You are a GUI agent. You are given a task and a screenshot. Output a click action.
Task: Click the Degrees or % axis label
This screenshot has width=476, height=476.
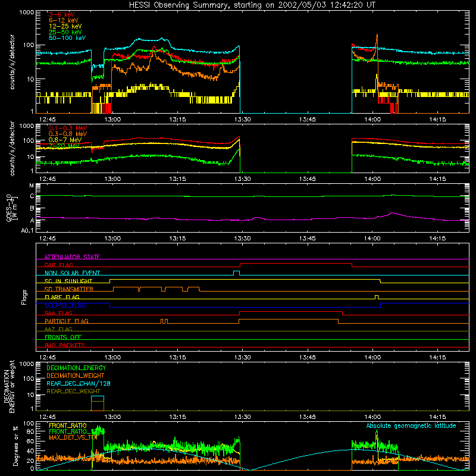pyautogui.click(x=15, y=446)
